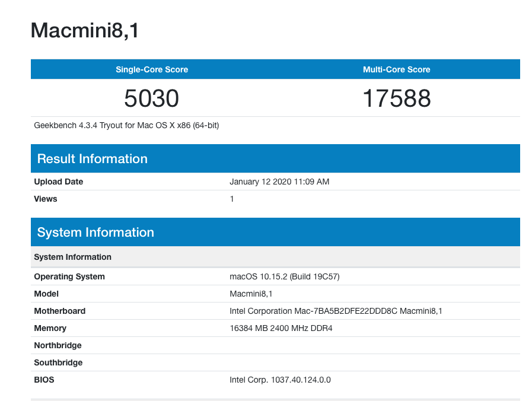Select the multi-core score value 17588

coord(397,98)
